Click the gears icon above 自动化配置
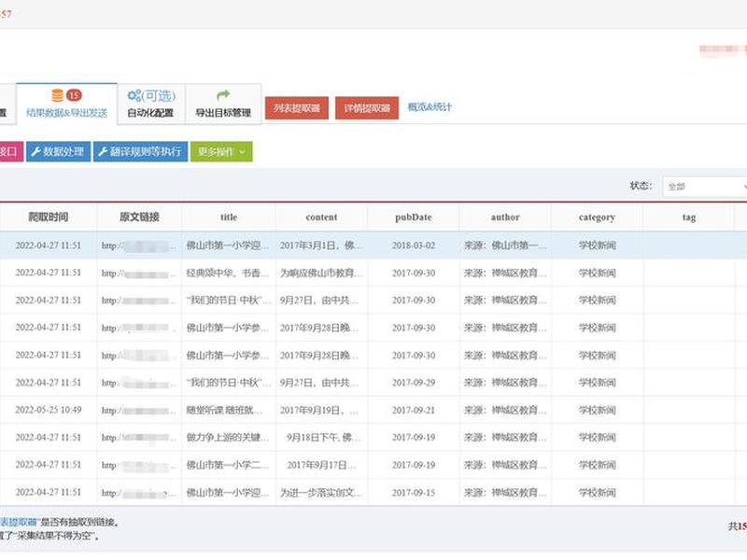Screen dimensions: 747x560 [x=134, y=95]
